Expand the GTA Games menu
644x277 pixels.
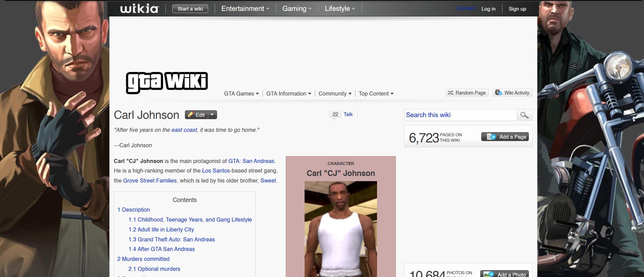click(x=241, y=93)
